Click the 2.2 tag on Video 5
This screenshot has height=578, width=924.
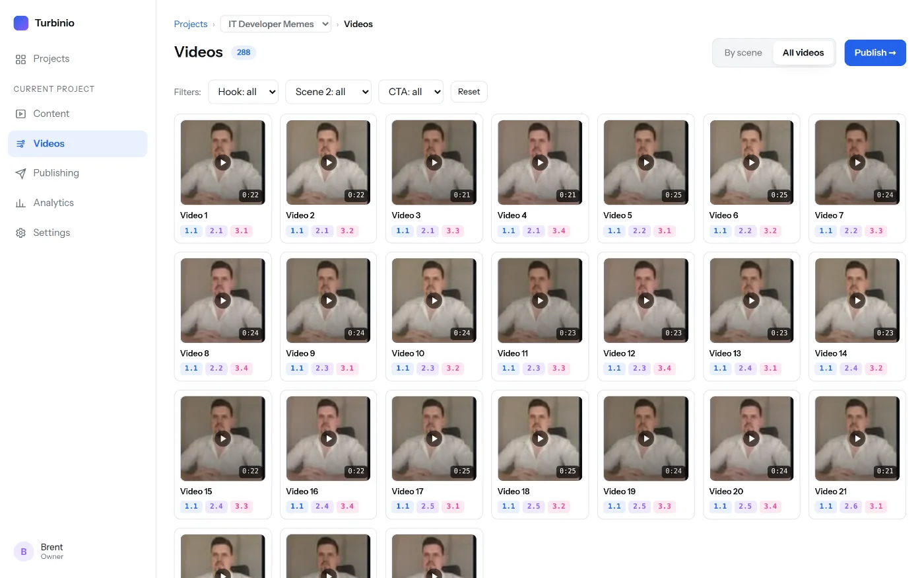pyautogui.click(x=640, y=231)
